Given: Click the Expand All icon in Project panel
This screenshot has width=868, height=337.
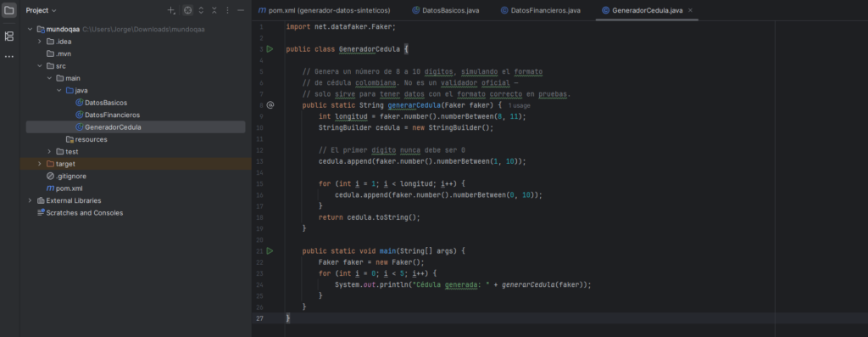Looking at the screenshot, I should 201,10.
